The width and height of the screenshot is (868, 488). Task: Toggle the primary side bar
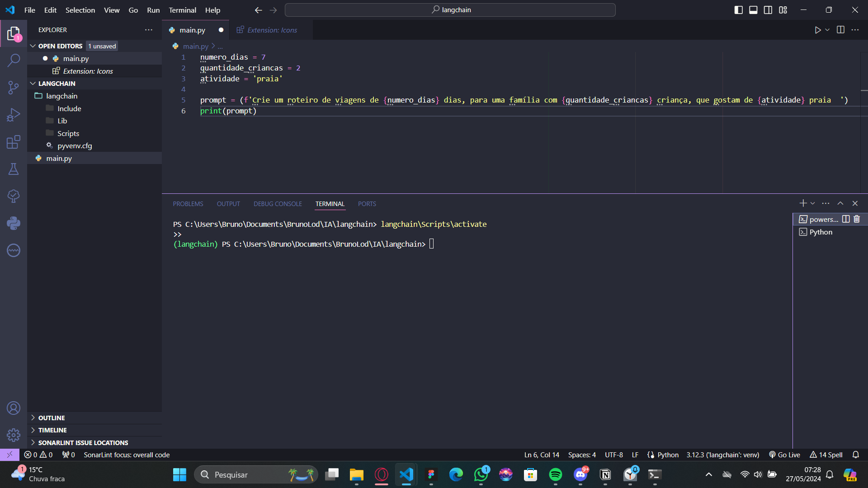point(739,10)
